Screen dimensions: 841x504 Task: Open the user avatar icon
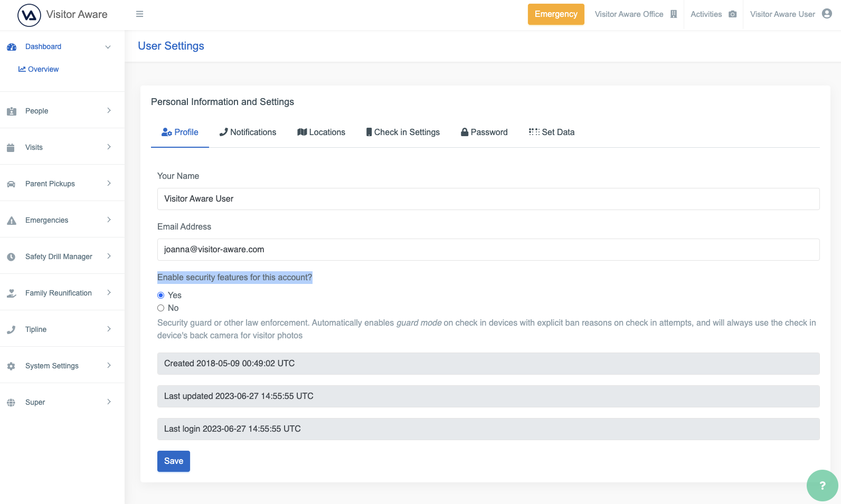tap(827, 14)
